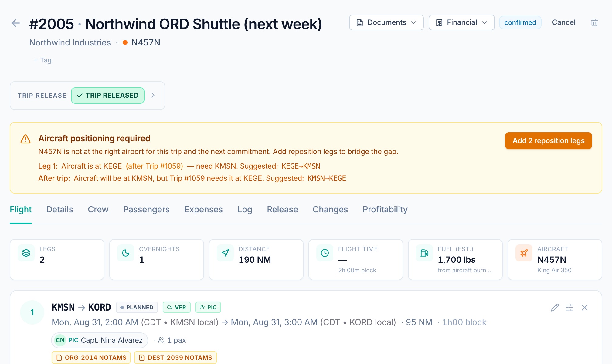The height and width of the screenshot is (364, 612).
Task: Open the Passengers tab
Action: (x=146, y=209)
